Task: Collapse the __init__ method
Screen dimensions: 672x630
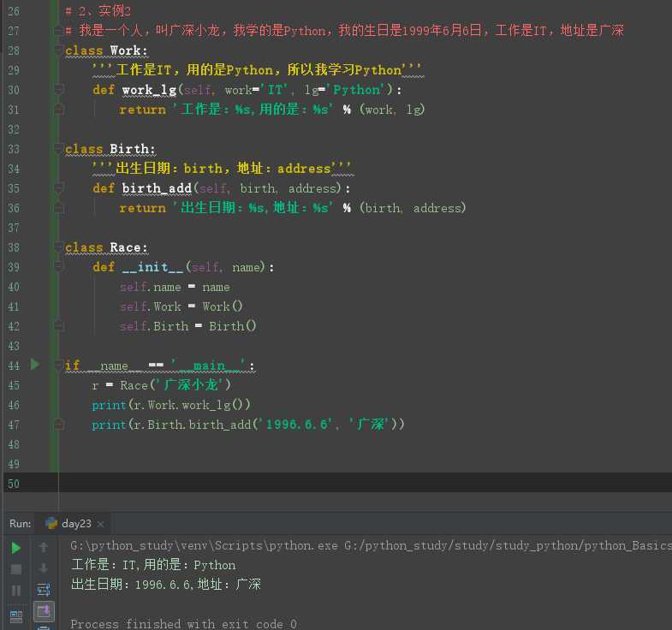Action: 59,266
